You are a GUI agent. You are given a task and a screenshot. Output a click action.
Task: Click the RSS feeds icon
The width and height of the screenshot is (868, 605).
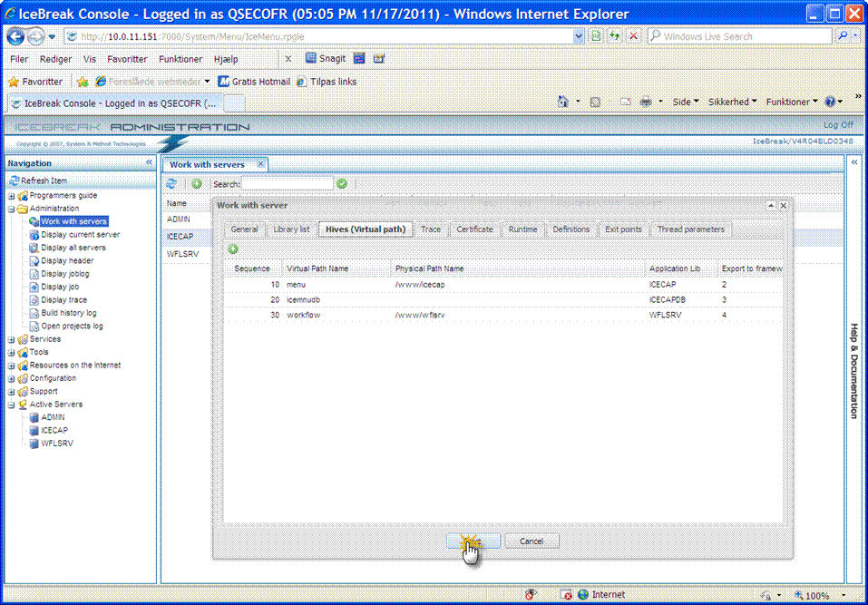(595, 102)
